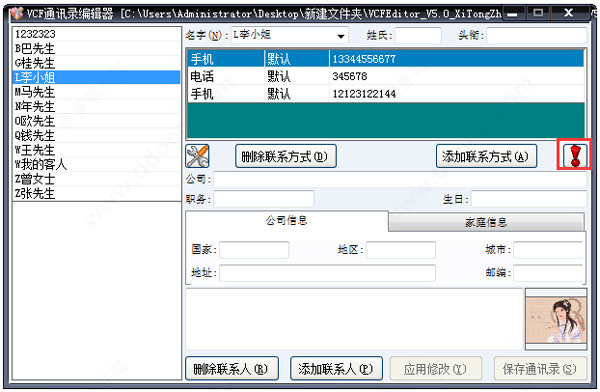Select contact N年先生 in the list
This screenshot has height=392, width=600.
pyautogui.click(x=96, y=106)
